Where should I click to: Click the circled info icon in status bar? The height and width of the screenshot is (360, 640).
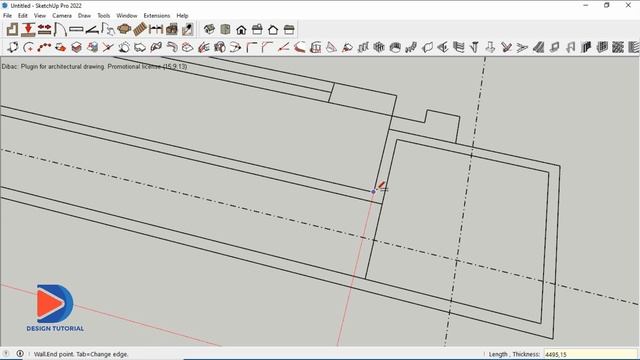click(20, 353)
